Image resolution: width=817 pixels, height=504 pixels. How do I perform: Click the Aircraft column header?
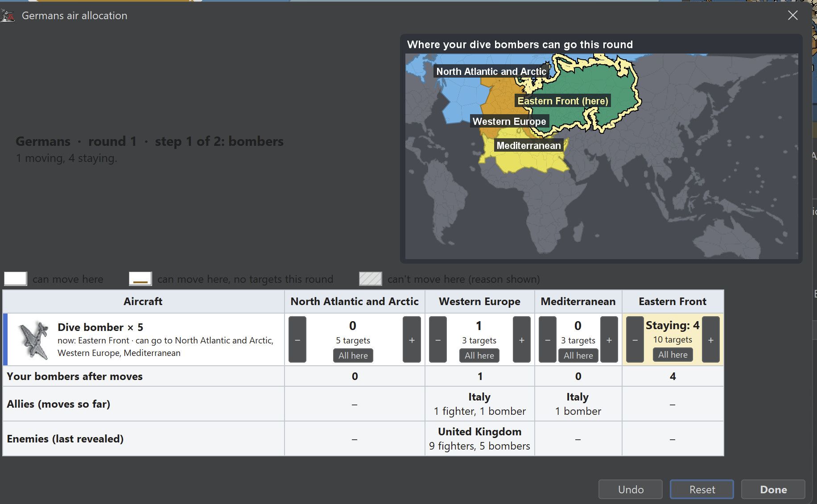click(143, 302)
